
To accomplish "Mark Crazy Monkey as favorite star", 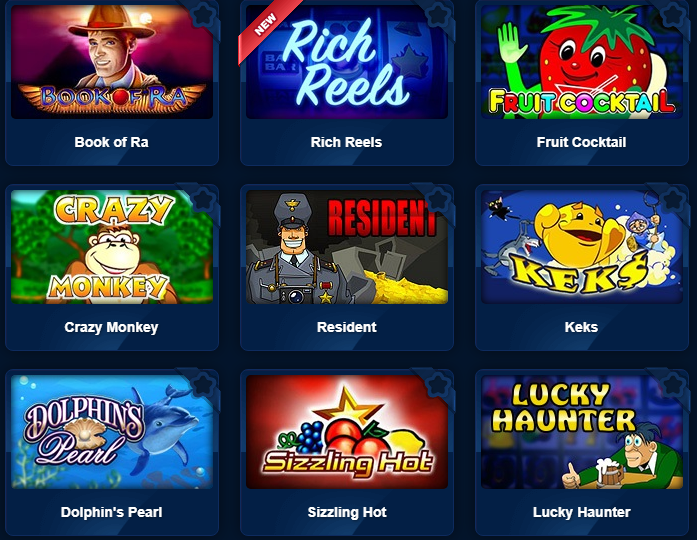I will 204,200.
